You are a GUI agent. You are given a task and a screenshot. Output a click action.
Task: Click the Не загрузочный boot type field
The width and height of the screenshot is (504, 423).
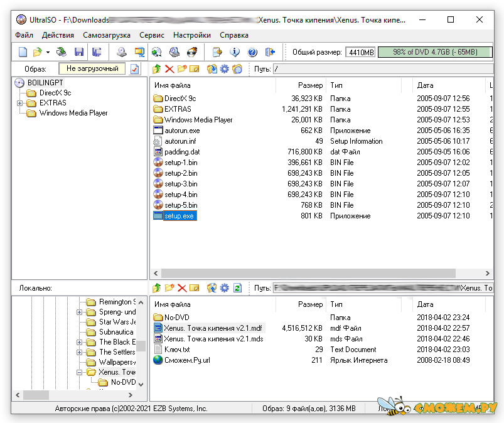coord(92,68)
